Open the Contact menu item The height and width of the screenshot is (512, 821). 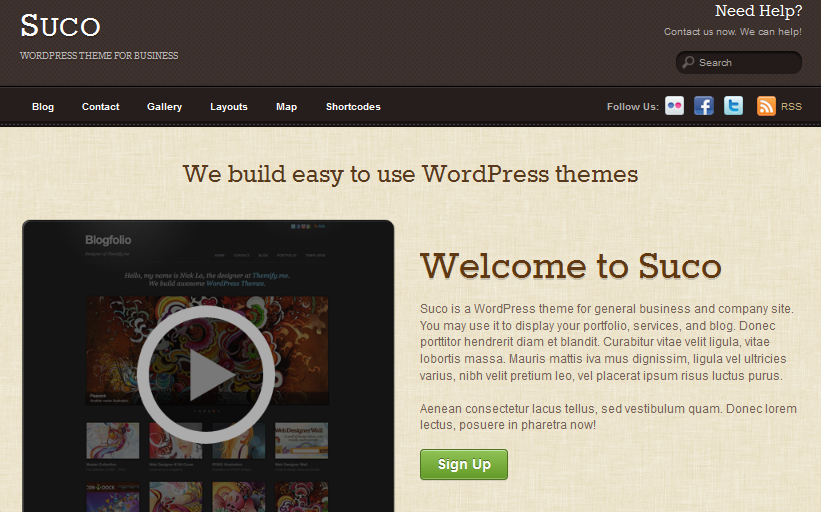(101, 106)
